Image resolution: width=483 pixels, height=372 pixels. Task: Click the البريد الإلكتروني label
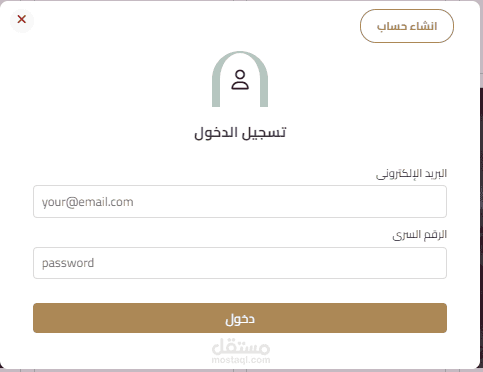coord(411,174)
